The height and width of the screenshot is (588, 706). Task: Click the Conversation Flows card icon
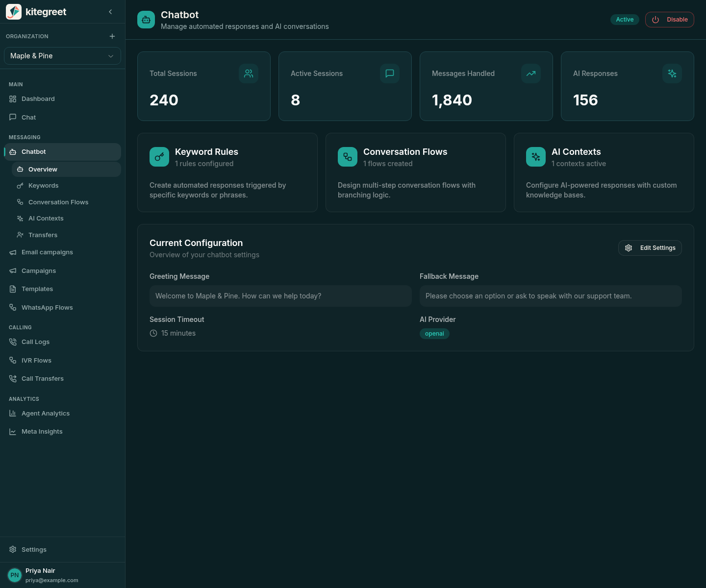coord(348,157)
